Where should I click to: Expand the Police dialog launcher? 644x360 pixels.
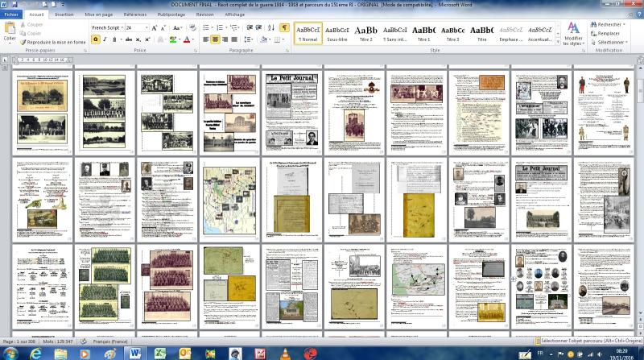196,51
